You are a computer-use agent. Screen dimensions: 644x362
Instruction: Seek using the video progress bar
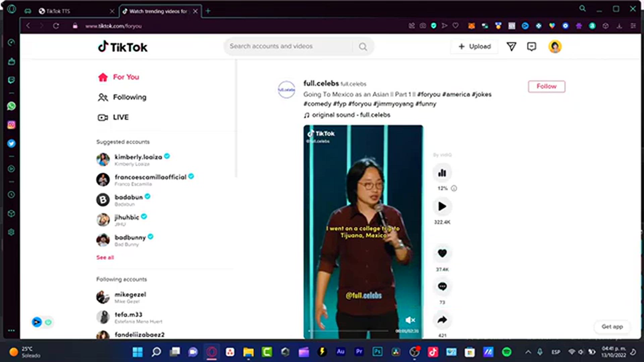349,331
